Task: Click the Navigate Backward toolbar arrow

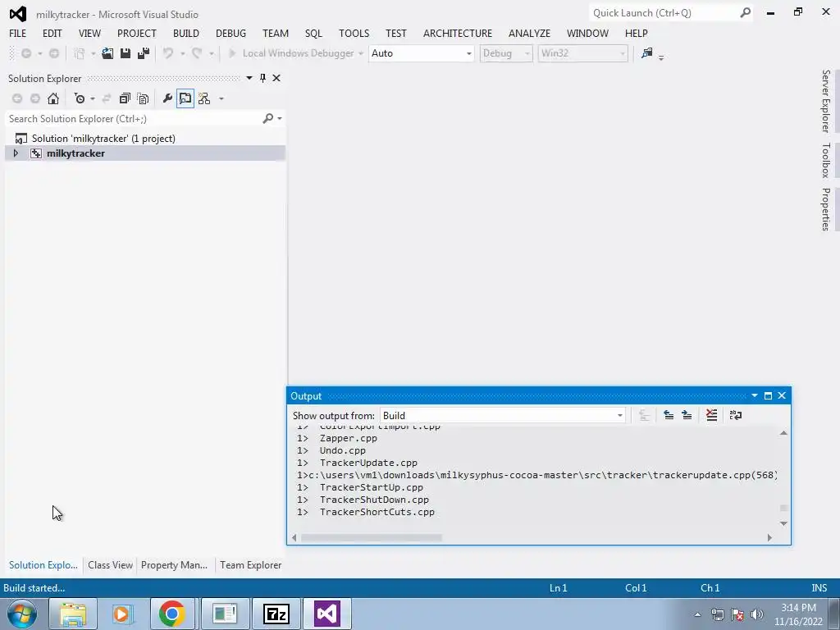Action: [x=25, y=53]
